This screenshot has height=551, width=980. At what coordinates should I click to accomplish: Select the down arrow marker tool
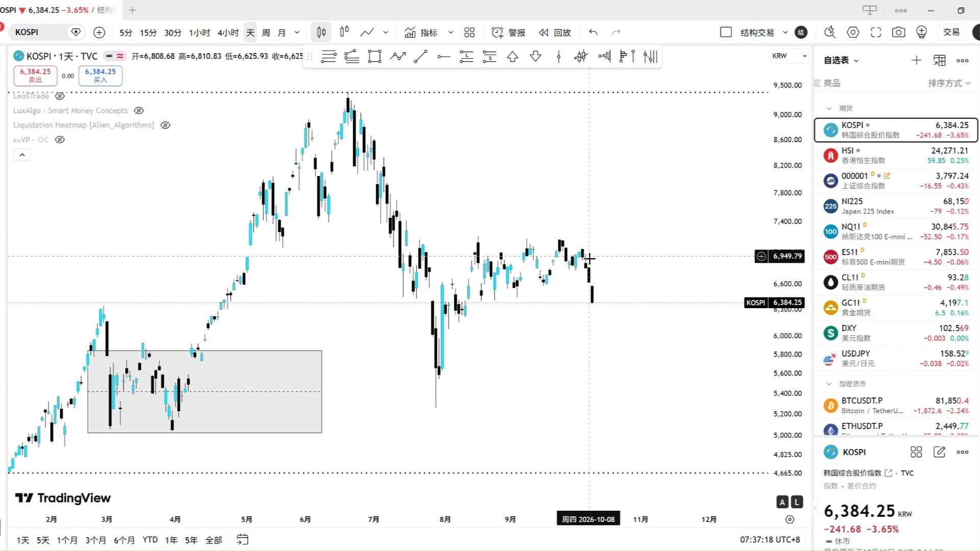[535, 56]
